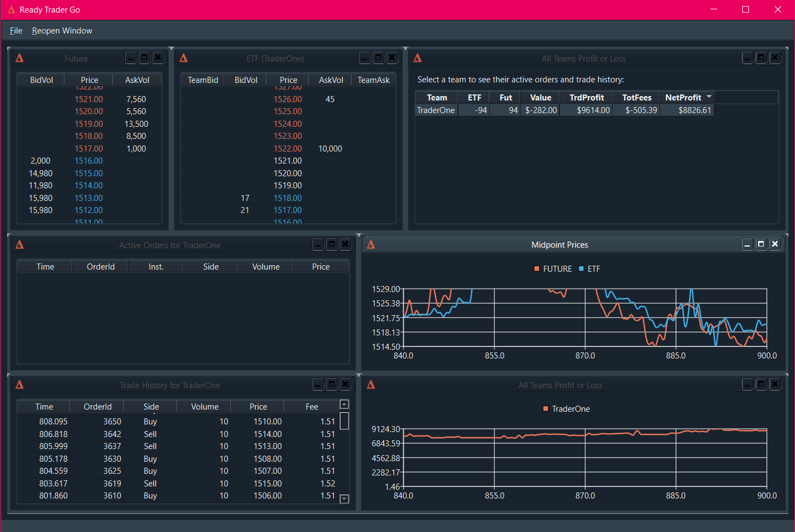Select the TraderOne row in team table
This screenshot has height=532, width=795.
coord(436,110)
